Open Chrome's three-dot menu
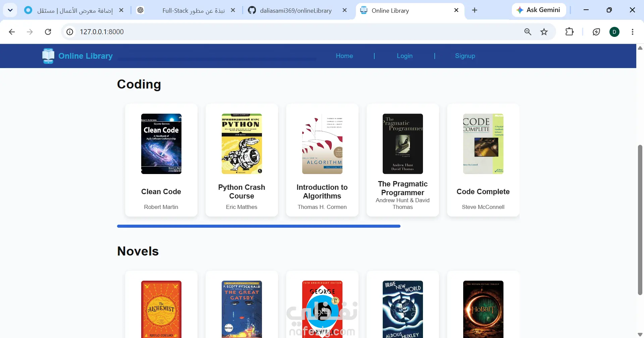This screenshot has width=644, height=338. click(x=633, y=32)
